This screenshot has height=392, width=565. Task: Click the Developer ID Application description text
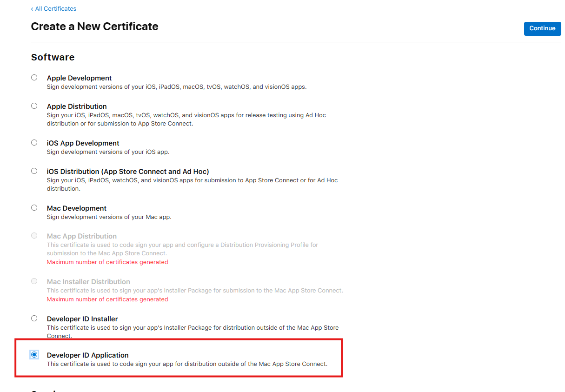coord(187,364)
